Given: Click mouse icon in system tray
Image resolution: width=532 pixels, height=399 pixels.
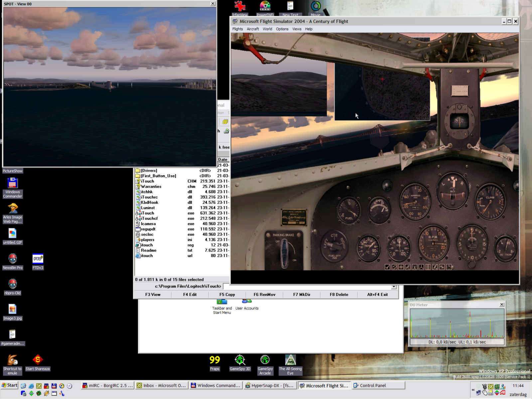Looking at the screenshot, I should point(485,393).
